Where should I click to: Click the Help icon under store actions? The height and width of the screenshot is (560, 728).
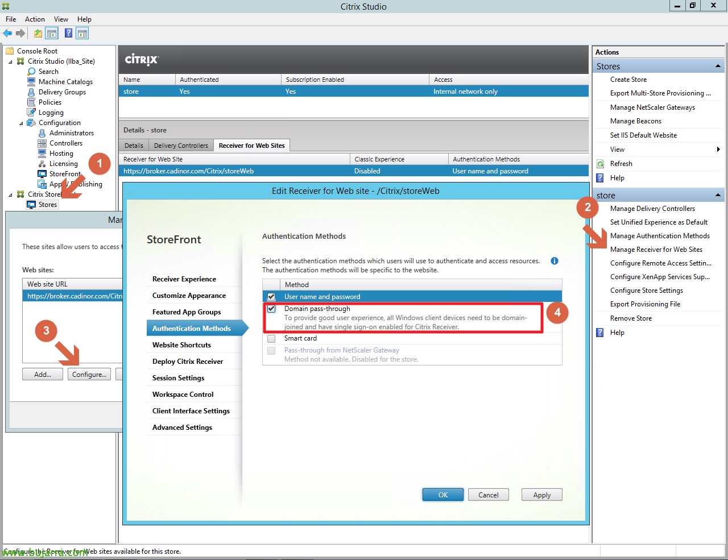[x=601, y=333]
